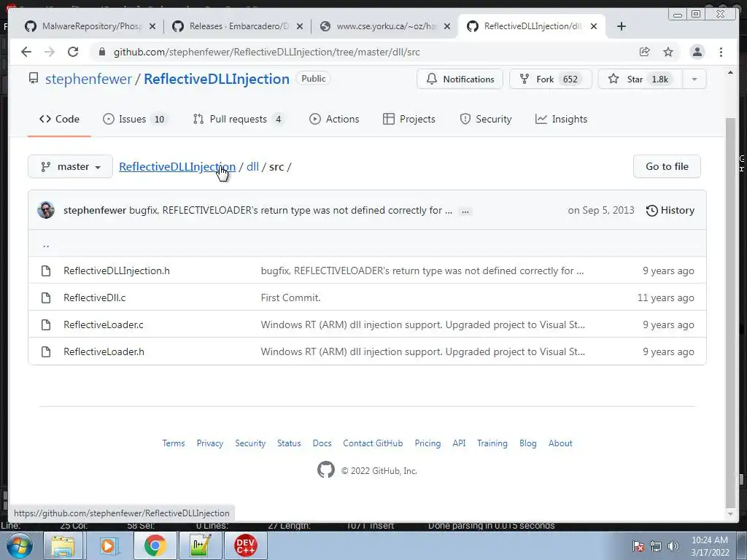Open the Projects tab
Image resolution: width=747 pixels, height=560 pixels.
point(409,119)
